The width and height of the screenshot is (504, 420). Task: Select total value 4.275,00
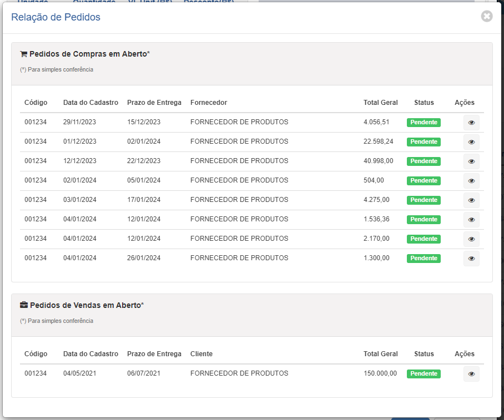376,200
